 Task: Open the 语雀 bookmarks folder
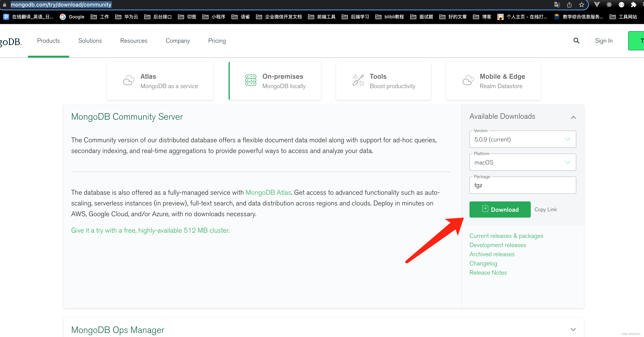click(240, 17)
